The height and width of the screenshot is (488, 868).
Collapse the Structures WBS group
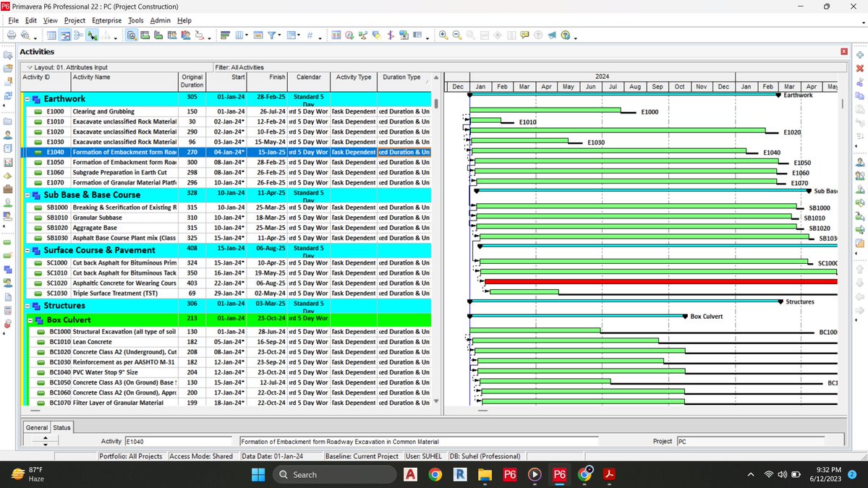click(27, 306)
